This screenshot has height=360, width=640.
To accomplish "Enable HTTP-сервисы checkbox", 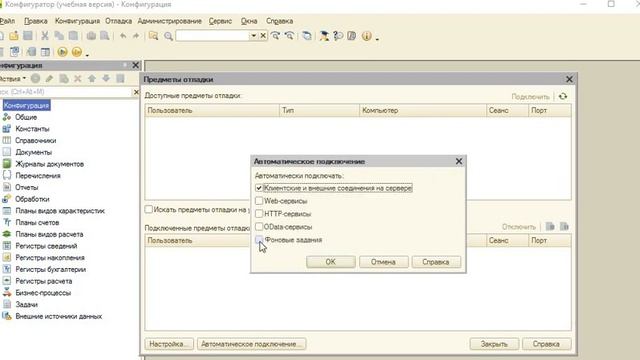I will pos(259,213).
